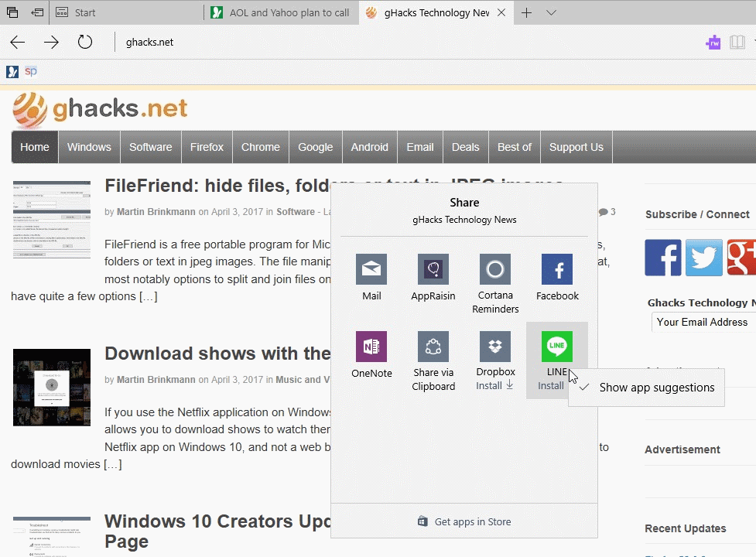Open the Firefox category
This screenshot has height=557, width=756.
207,147
